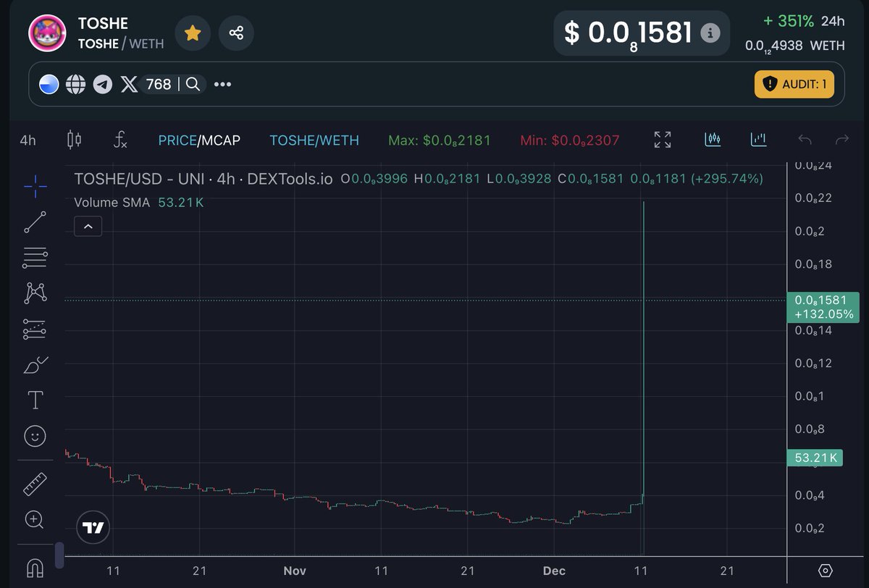Open the AUDIT: 1 badge
Image resolution: width=869 pixels, height=588 pixels.
coord(794,84)
